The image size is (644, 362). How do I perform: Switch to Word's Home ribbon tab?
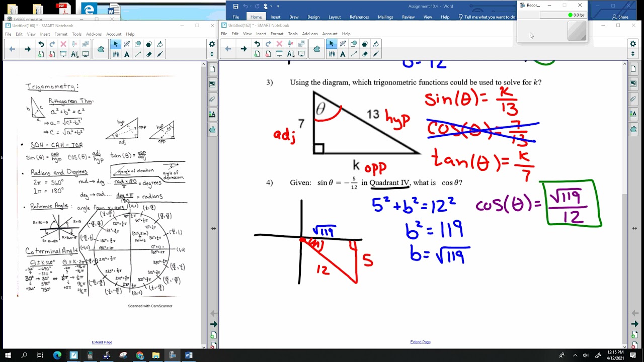pos(256,17)
